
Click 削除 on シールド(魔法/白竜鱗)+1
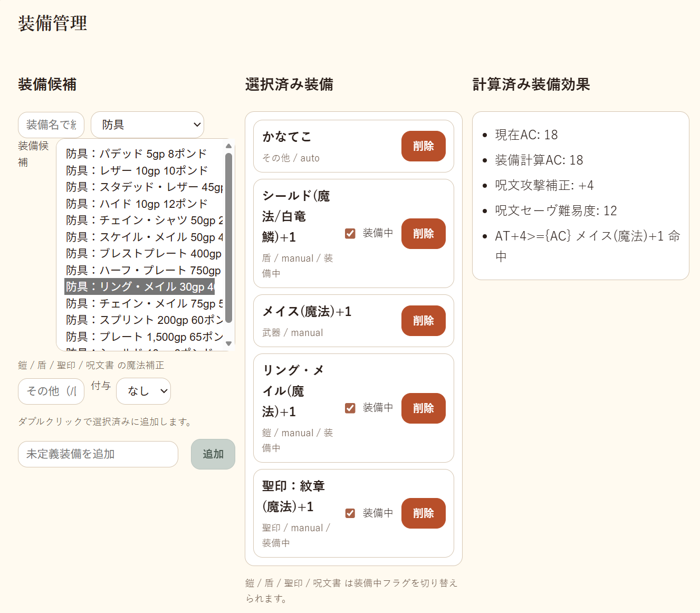point(423,233)
